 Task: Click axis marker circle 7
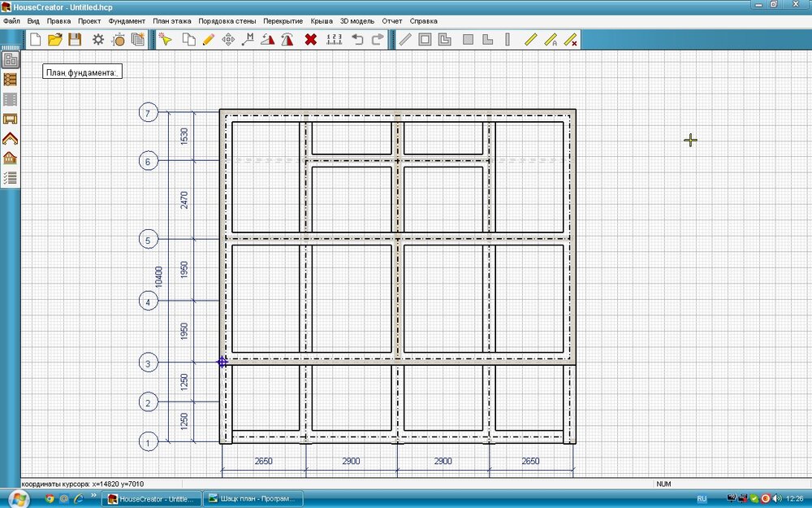[148, 112]
